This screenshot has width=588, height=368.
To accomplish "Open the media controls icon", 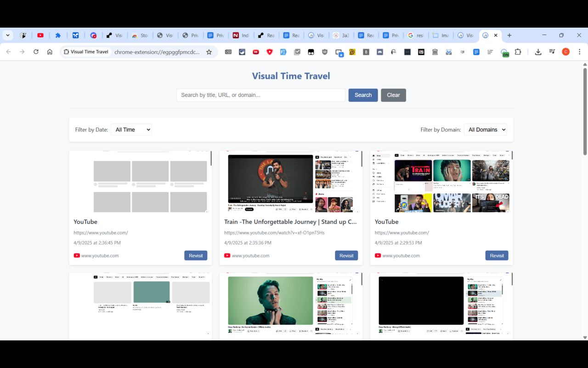I will 552,52.
